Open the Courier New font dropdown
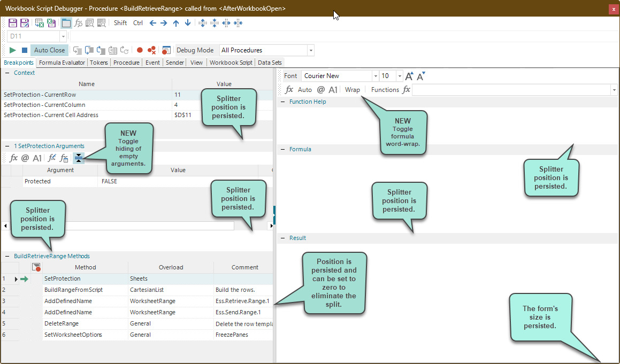620x364 pixels. [x=375, y=76]
